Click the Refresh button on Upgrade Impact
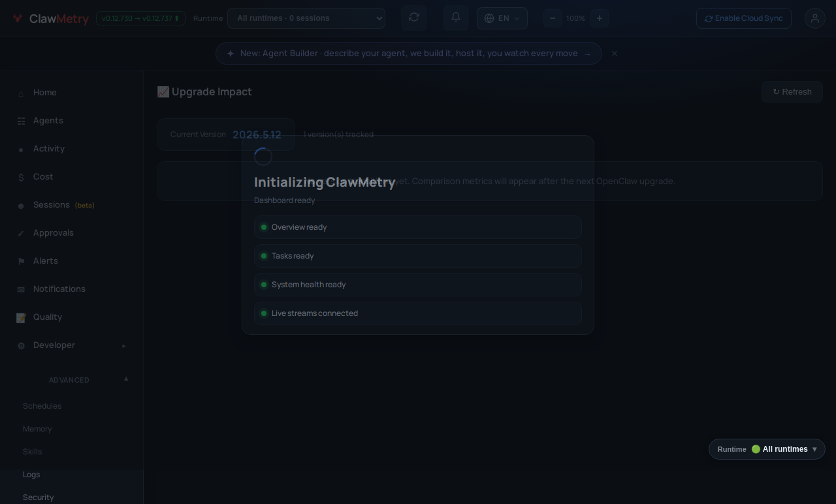 pos(792,92)
